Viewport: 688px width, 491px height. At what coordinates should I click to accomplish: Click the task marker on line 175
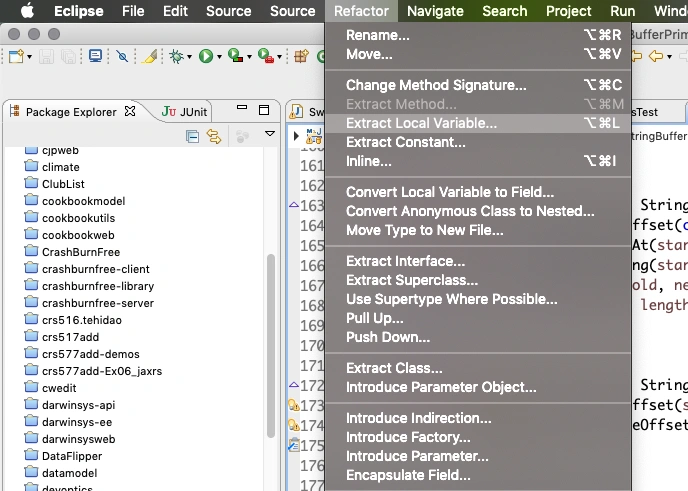pyautogui.click(x=294, y=445)
